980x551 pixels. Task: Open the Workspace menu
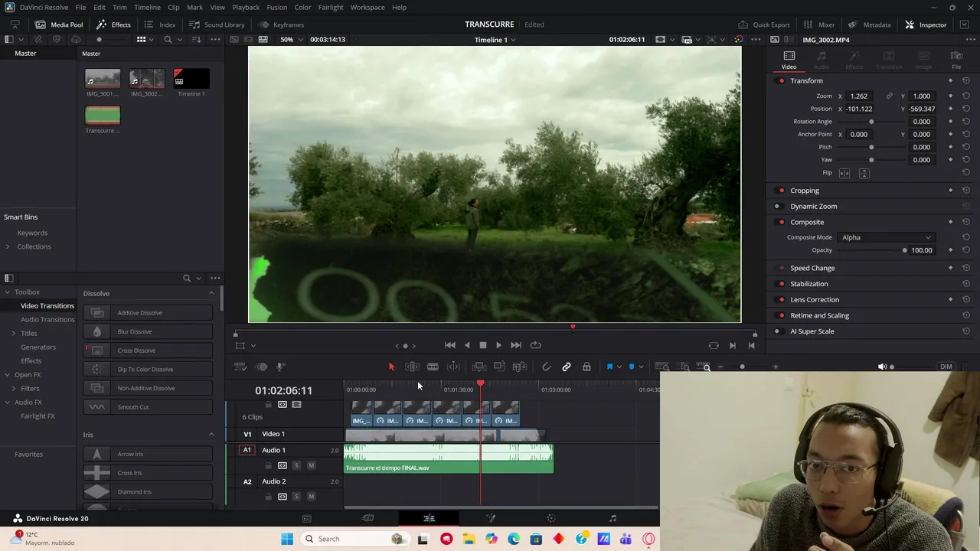tap(367, 8)
